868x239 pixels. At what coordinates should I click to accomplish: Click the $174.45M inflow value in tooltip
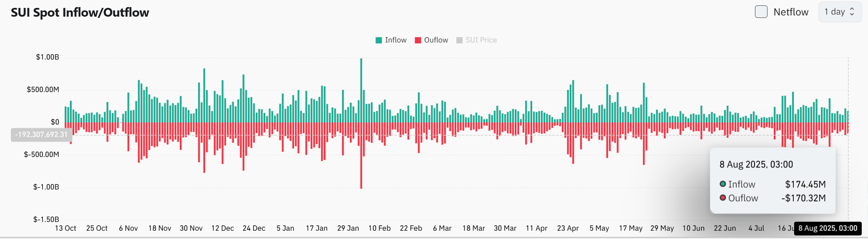pyautogui.click(x=805, y=184)
